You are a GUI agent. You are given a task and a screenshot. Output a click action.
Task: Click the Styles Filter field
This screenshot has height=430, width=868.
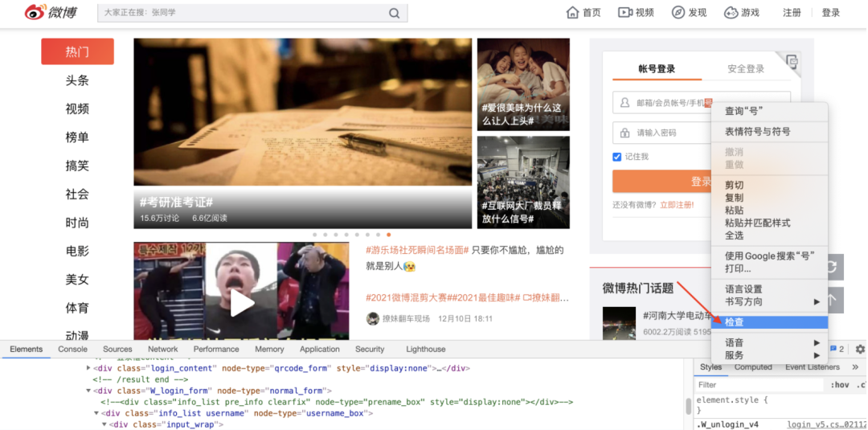click(x=760, y=385)
